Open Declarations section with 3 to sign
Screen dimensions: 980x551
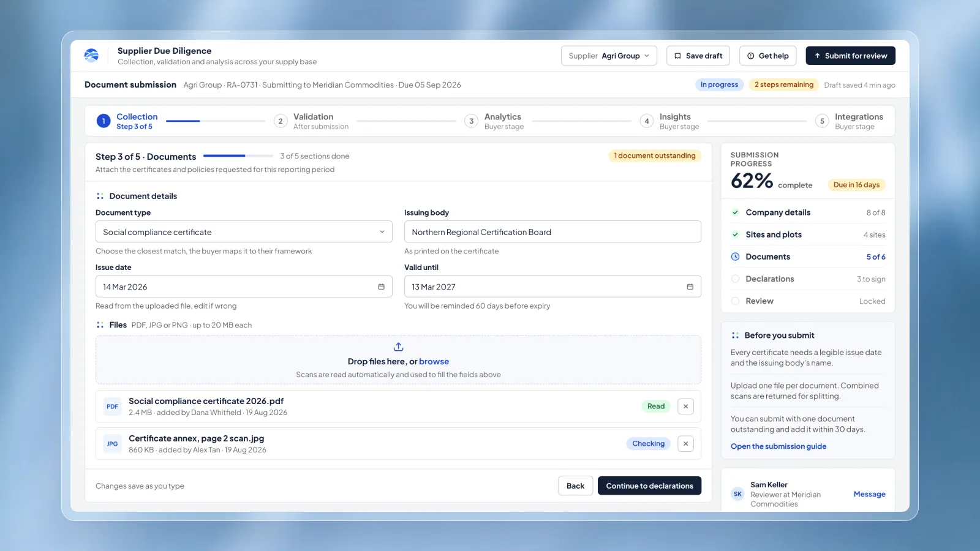[x=808, y=279]
